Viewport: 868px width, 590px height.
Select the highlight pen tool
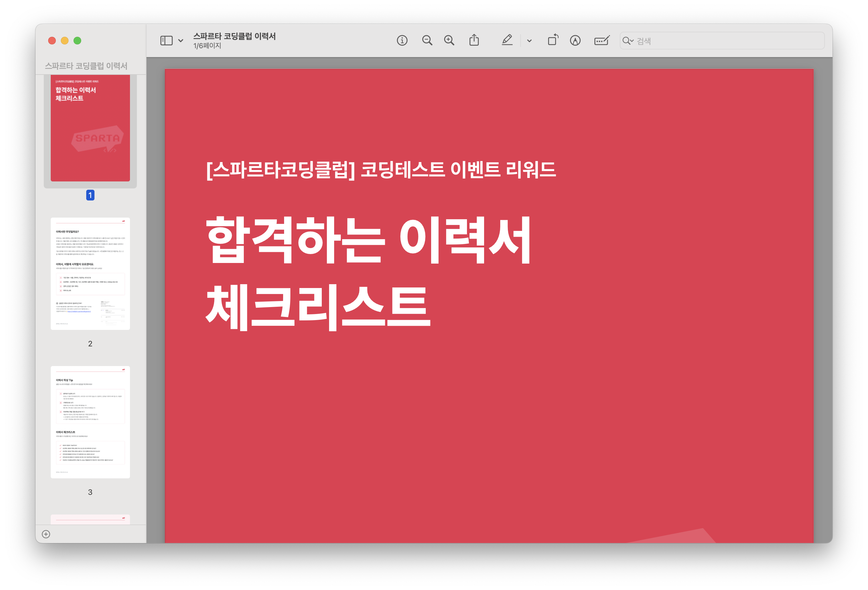tap(507, 40)
